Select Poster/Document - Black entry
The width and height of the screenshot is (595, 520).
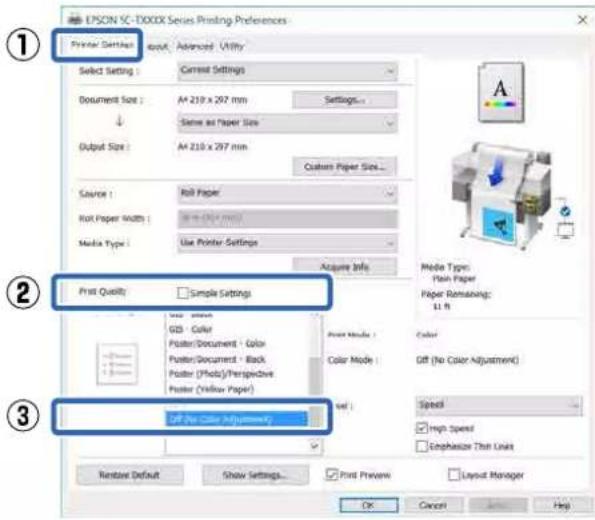(x=217, y=359)
